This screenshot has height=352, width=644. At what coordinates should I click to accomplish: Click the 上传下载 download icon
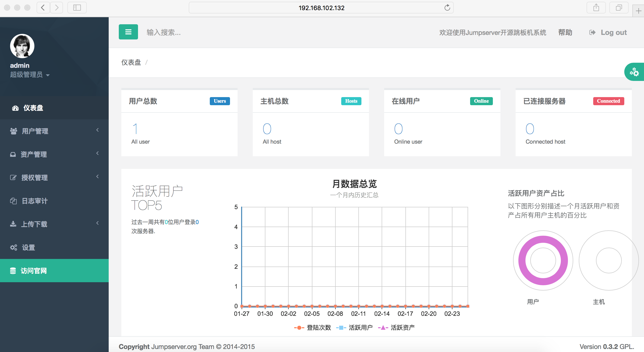click(x=13, y=224)
